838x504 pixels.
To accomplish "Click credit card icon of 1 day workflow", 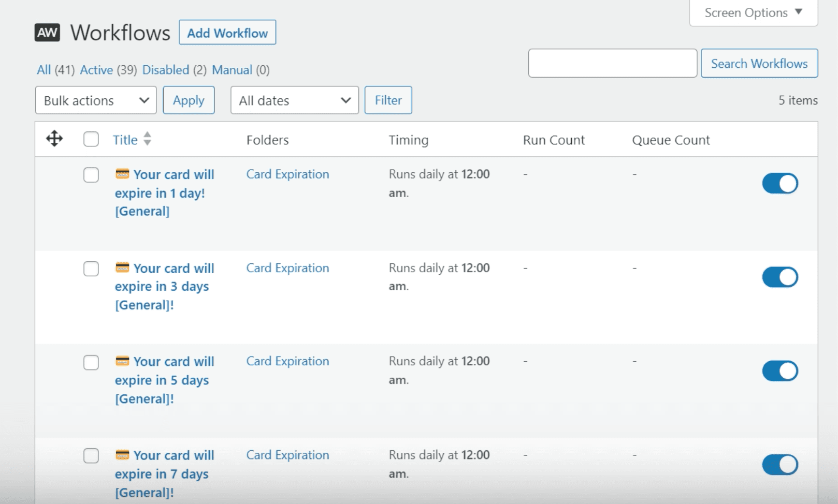I will [x=122, y=174].
